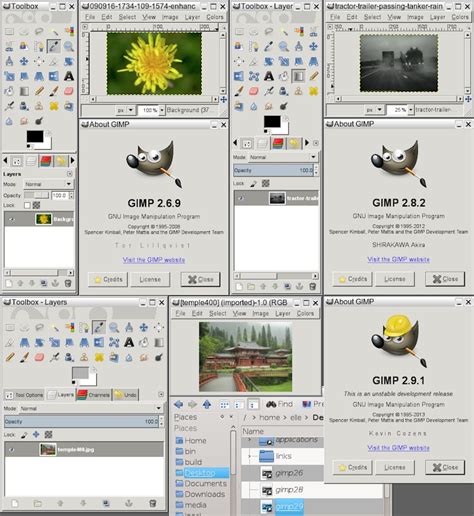474x516 pixels.
Task: Activate the Eraser tool in GIMP 2.6.9 Toolbox
Action: (69, 91)
